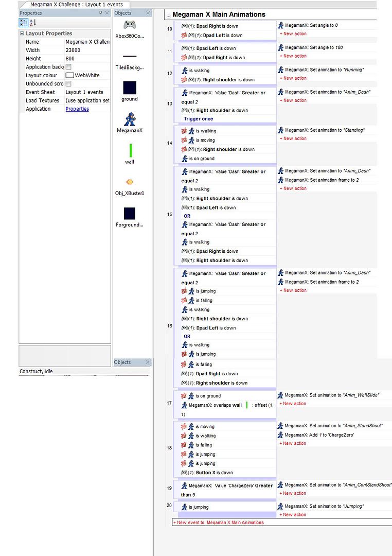Select event number 18 margin
Image resolution: width=392 pixels, height=556 pixels.
click(169, 448)
